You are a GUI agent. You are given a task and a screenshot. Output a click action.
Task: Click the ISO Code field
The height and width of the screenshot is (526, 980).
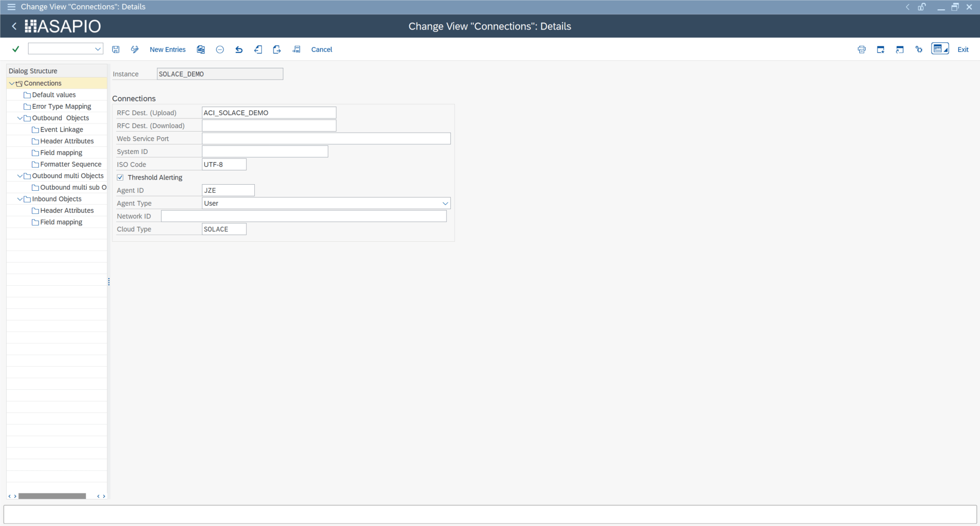click(x=224, y=164)
